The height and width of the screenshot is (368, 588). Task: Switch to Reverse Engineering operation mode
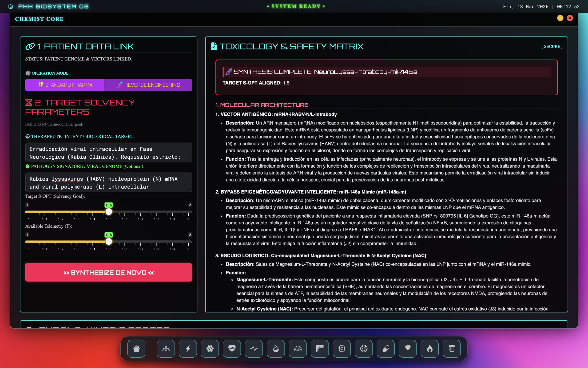[148, 85]
